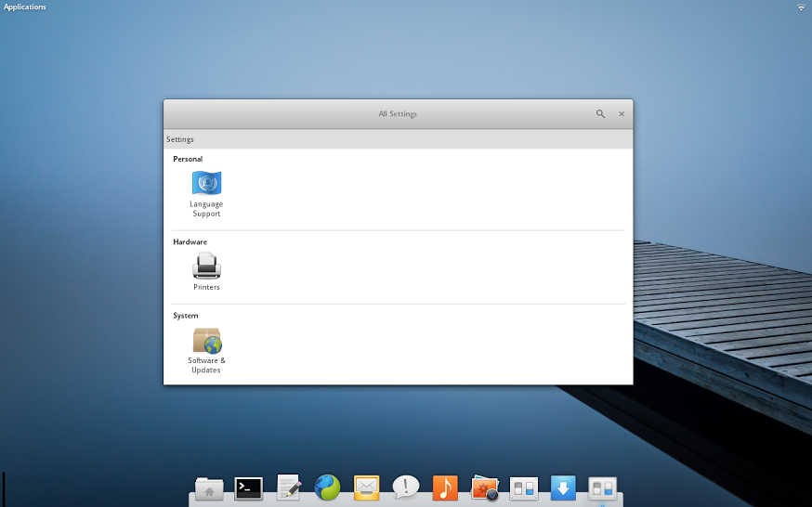The height and width of the screenshot is (507, 812).
Task: Open the Photos app from the dock
Action: tap(485, 488)
